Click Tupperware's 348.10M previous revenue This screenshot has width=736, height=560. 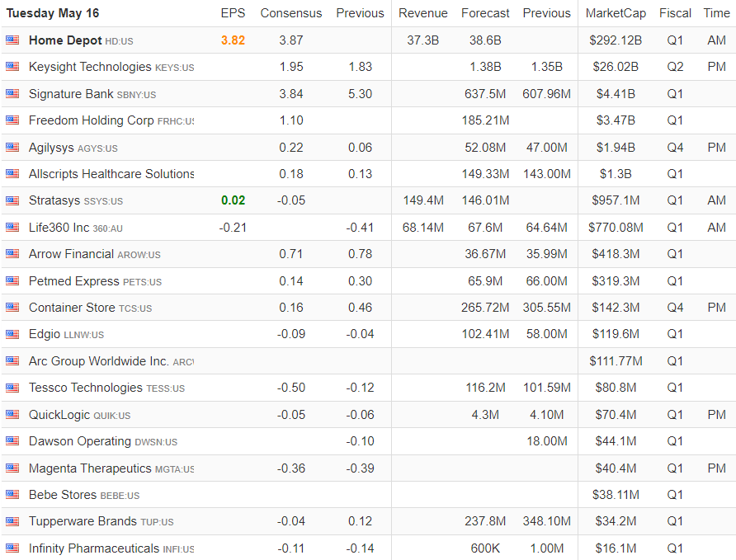546,521
